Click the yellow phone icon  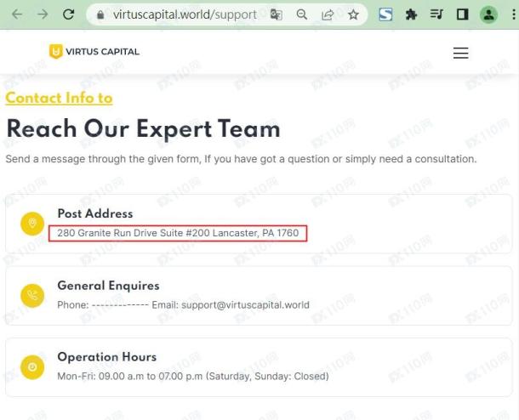coord(32,295)
